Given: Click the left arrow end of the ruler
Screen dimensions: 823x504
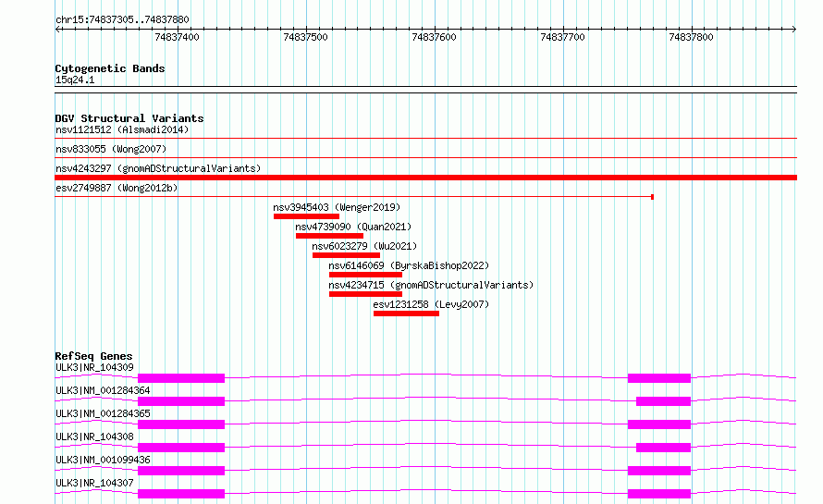Looking at the screenshot, I should 57,29.
